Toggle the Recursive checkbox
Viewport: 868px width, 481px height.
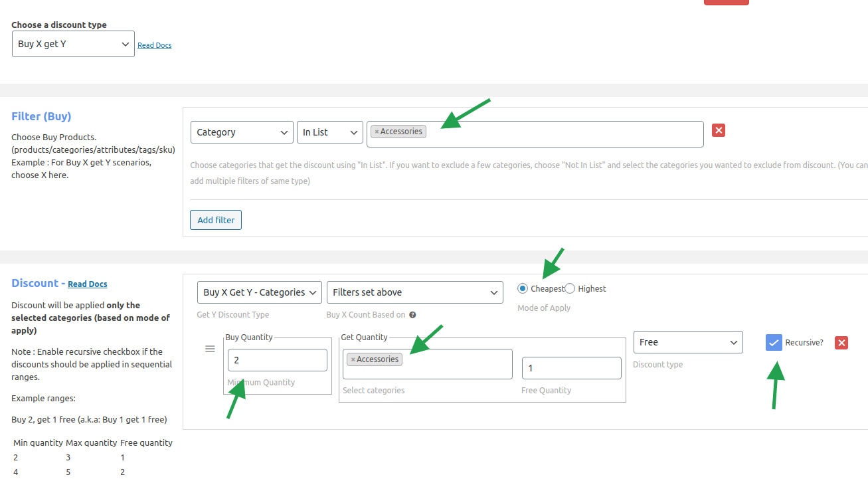(x=774, y=342)
